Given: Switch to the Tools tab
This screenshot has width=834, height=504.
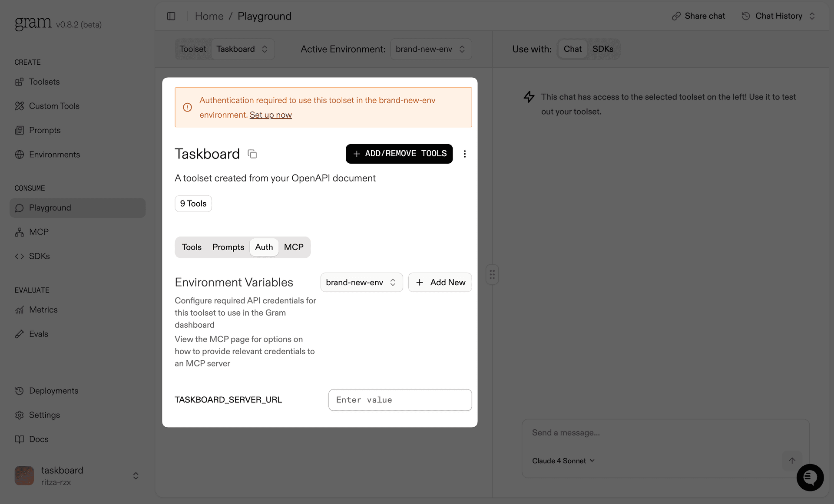Looking at the screenshot, I should point(192,247).
